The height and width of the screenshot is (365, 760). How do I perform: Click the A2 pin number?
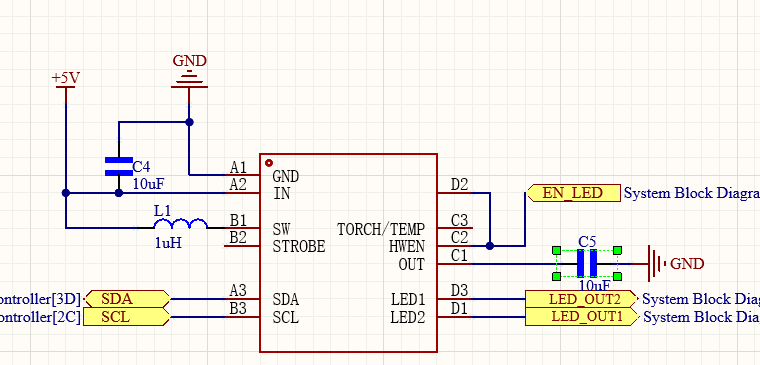pos(238,185)
